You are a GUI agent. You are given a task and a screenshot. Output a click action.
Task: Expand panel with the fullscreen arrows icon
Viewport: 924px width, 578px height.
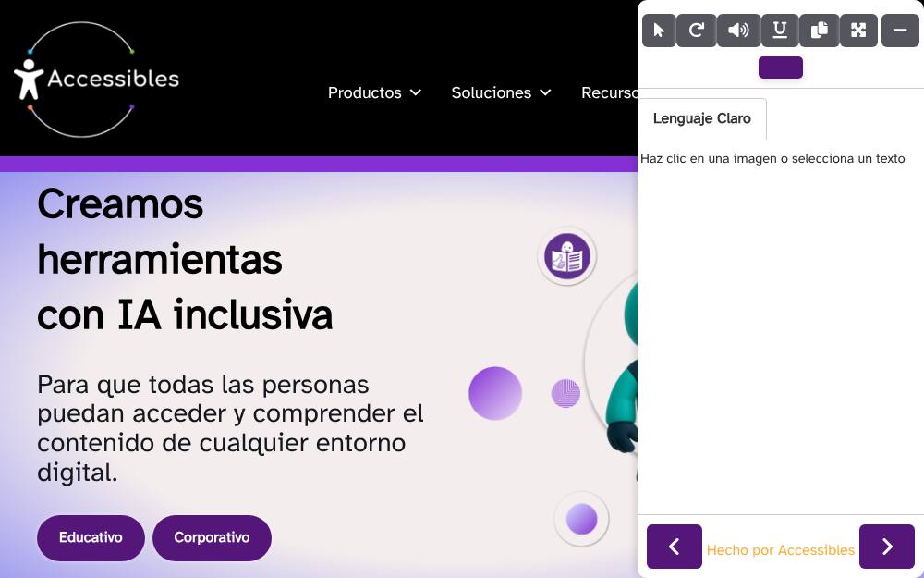(858, 31)
